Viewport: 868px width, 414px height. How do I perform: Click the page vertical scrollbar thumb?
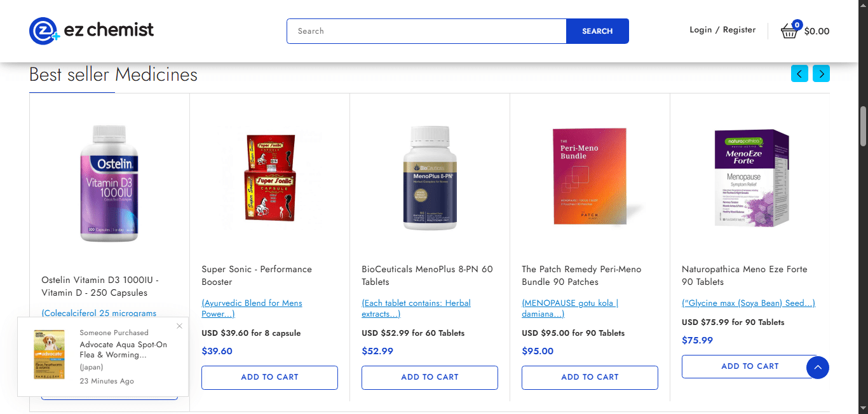[863, 126]
